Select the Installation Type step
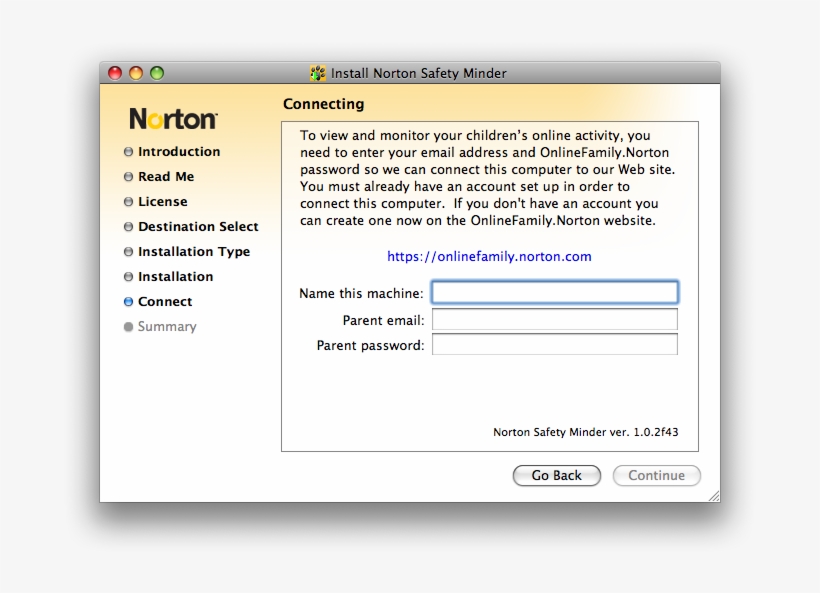 [x=193, y=252]
